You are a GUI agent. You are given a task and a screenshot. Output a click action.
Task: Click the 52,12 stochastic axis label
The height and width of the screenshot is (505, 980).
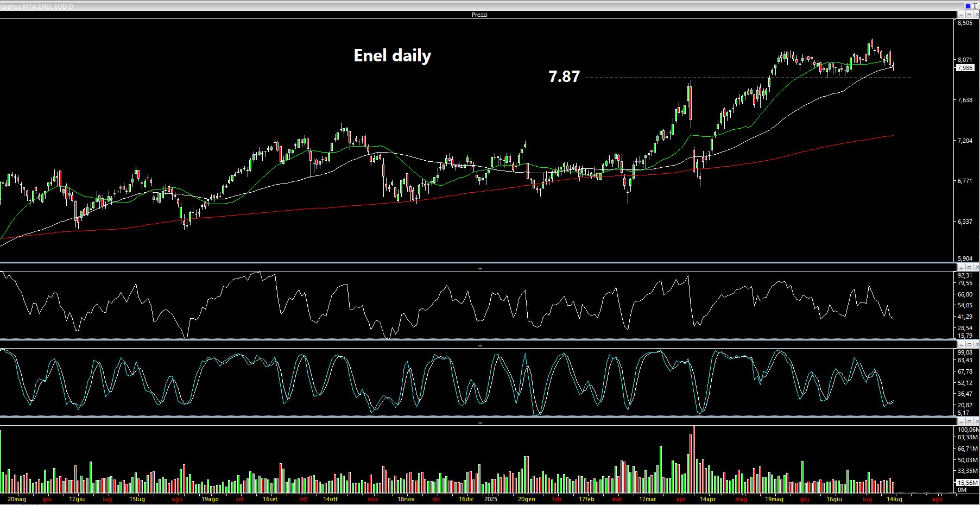tap(965, 383)
